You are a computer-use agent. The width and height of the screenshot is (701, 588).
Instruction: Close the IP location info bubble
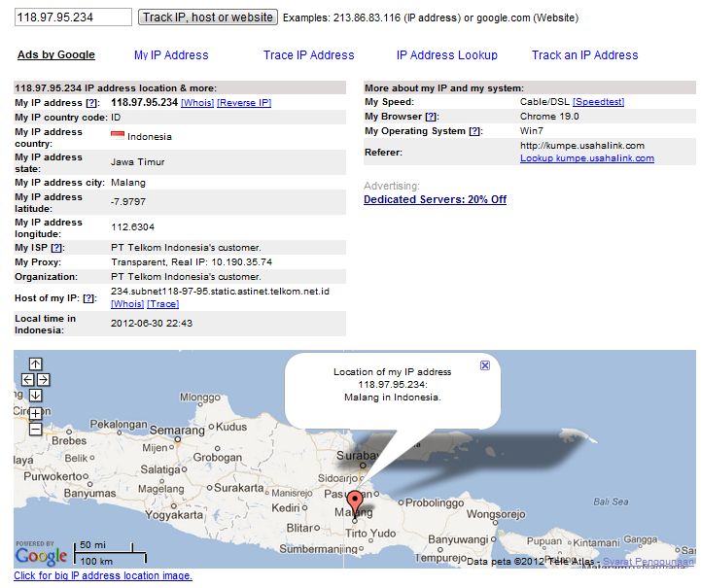point(485,365)
